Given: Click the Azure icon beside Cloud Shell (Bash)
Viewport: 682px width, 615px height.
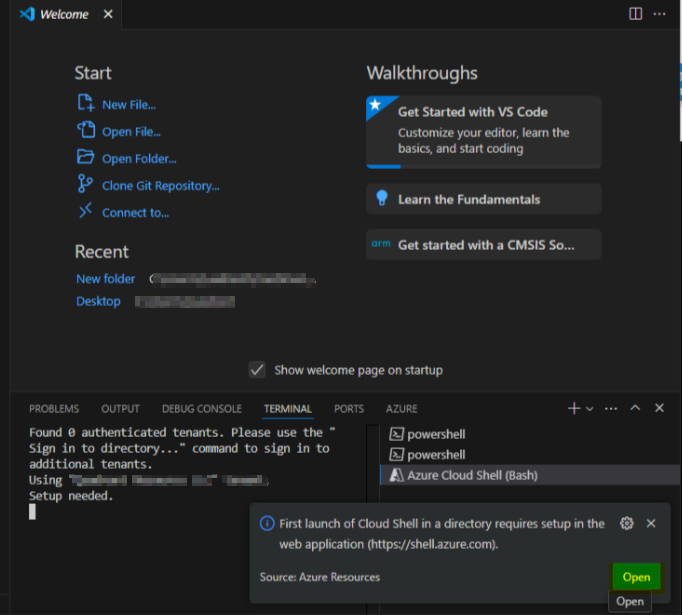Looking at the screenshot, I should [x=396, y=475].
